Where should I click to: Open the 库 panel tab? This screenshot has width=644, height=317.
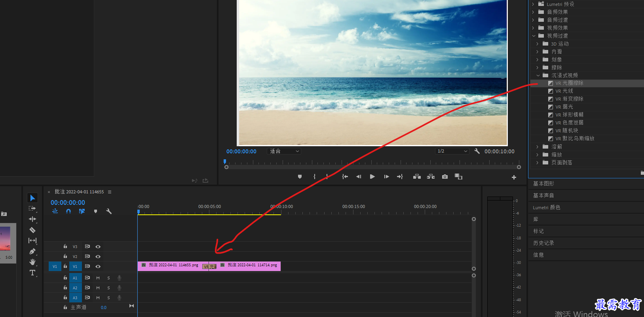pos(536,219)
